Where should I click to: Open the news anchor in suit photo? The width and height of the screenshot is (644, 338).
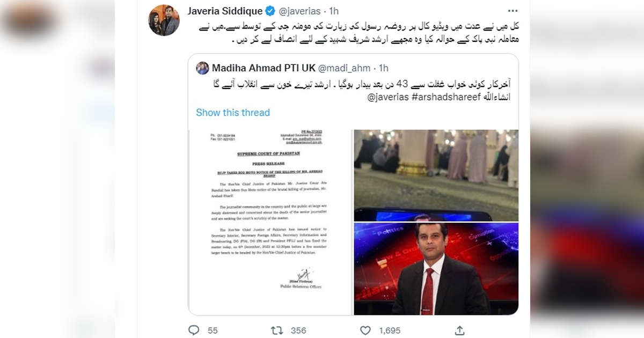[436, 269]
